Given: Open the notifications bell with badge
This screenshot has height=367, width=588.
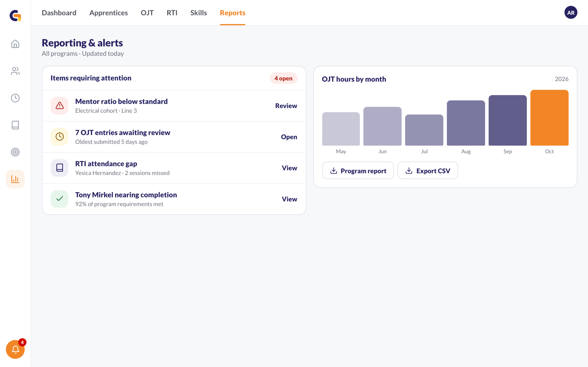Looking at the screenshot, I should [15, 349].
